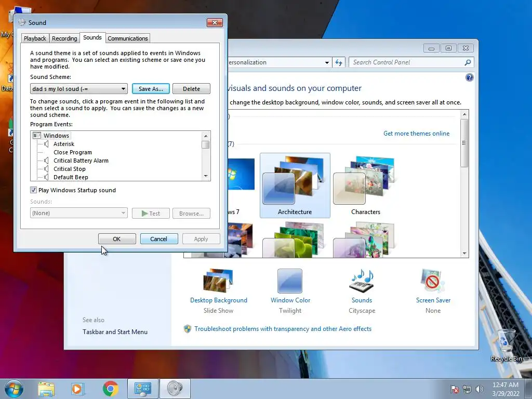The height and width of the screenshot is (399, 532).
Task: Open Taskbar and Start Menu link
Action: (115, 332)
